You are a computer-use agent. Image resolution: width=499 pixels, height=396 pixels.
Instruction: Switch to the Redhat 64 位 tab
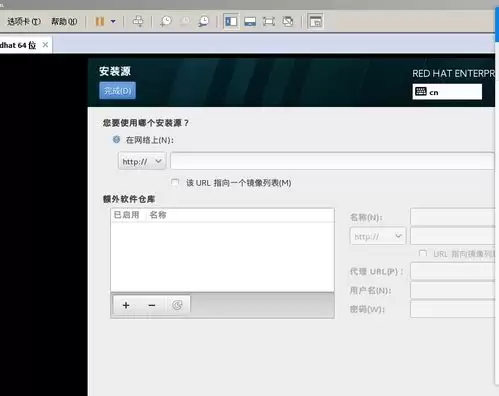point(18,45)
